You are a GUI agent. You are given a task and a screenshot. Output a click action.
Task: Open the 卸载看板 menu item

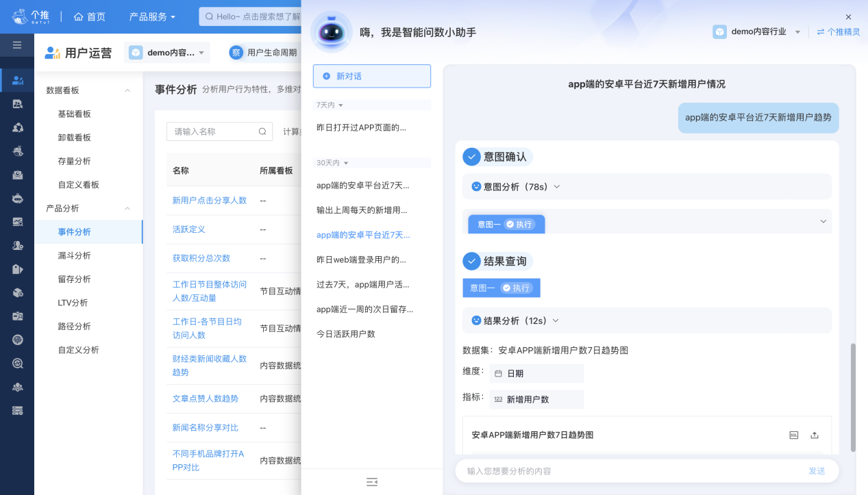75,138
